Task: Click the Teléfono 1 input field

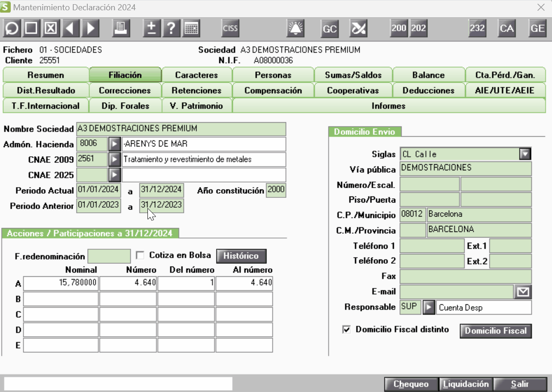Action: (432, 246)
